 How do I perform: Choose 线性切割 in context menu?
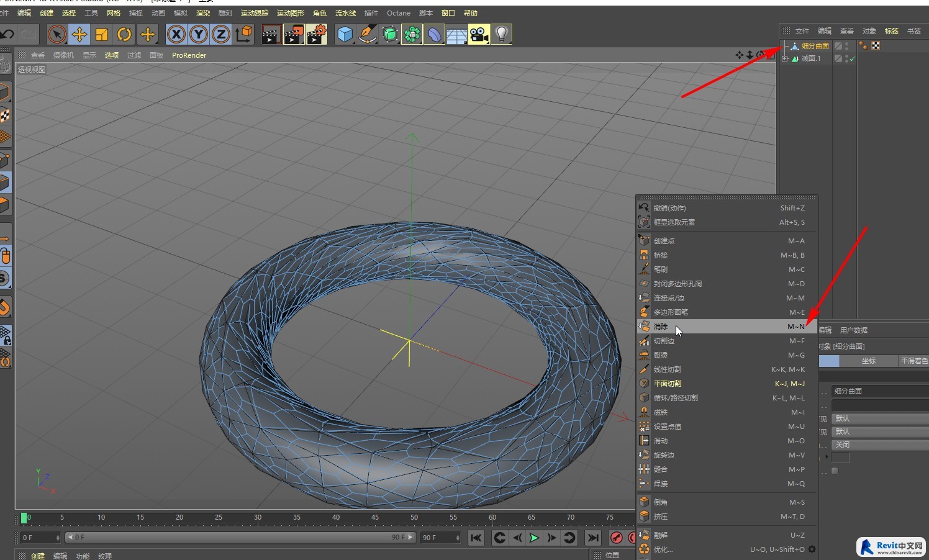727,369
